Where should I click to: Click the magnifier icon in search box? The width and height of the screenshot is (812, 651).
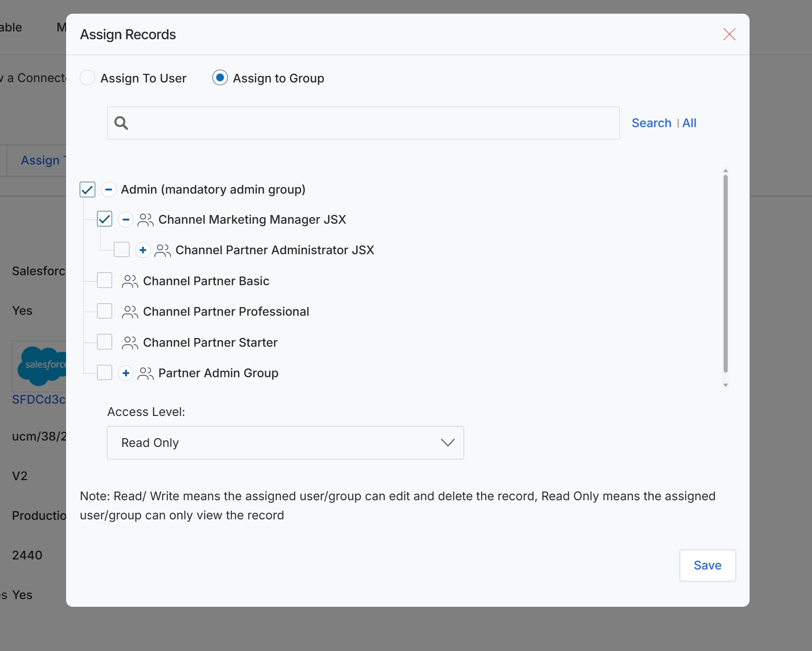coord(121,123)
